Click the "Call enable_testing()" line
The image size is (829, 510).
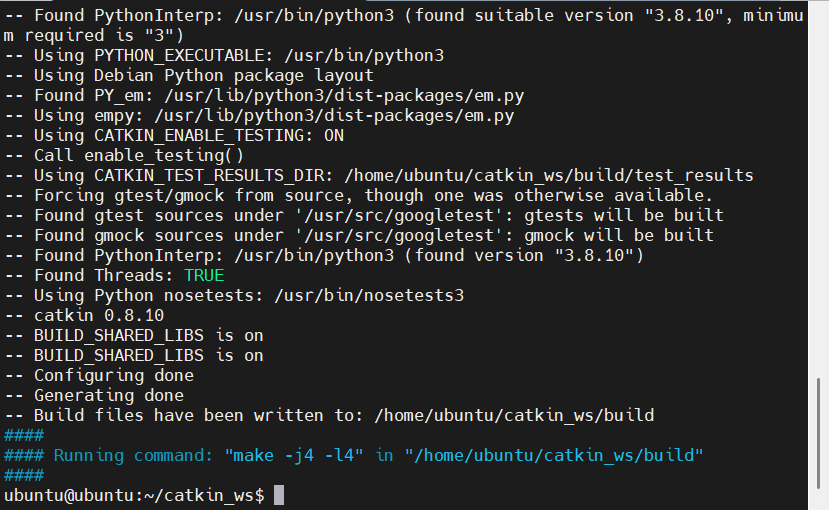coord(138,155)
